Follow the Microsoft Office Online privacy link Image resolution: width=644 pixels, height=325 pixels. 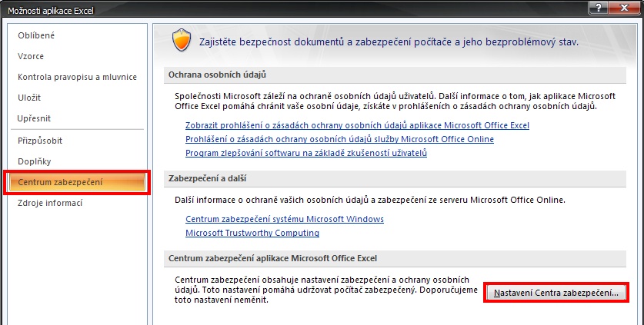tap(339, 139)
